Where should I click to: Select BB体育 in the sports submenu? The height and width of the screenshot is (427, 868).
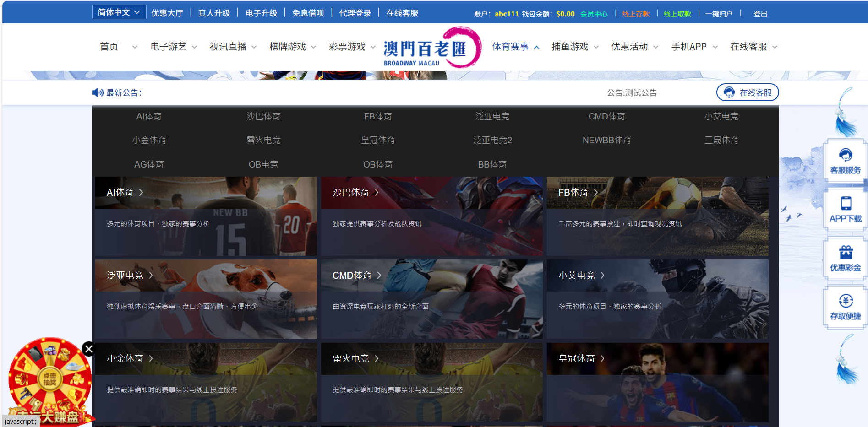[492, 164]
